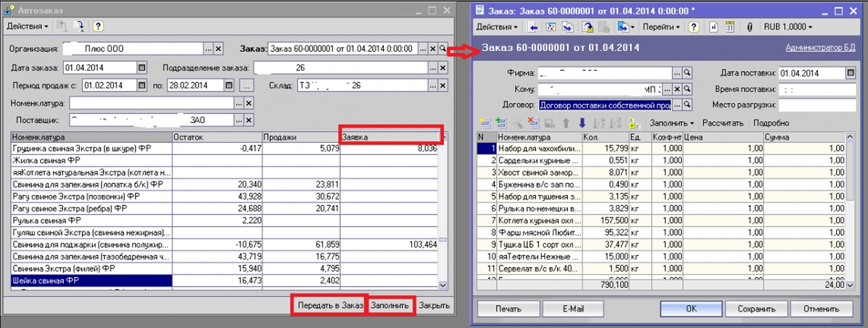Open Действия menu in Заказ window
Screen dimensions: 868x328
[x=497, y=27]
